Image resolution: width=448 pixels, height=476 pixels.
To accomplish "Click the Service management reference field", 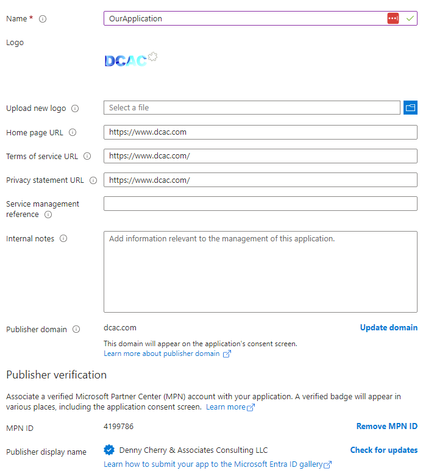I will coord(260,204).
